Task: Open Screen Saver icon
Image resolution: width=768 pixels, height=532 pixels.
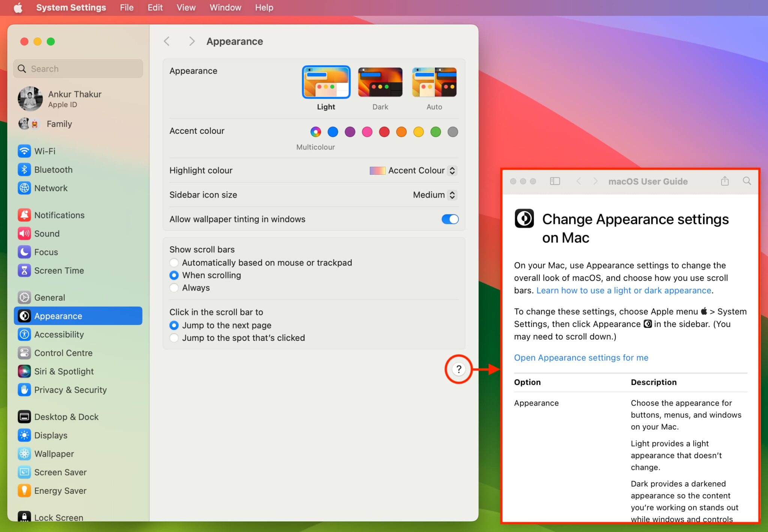Action: 24,472
